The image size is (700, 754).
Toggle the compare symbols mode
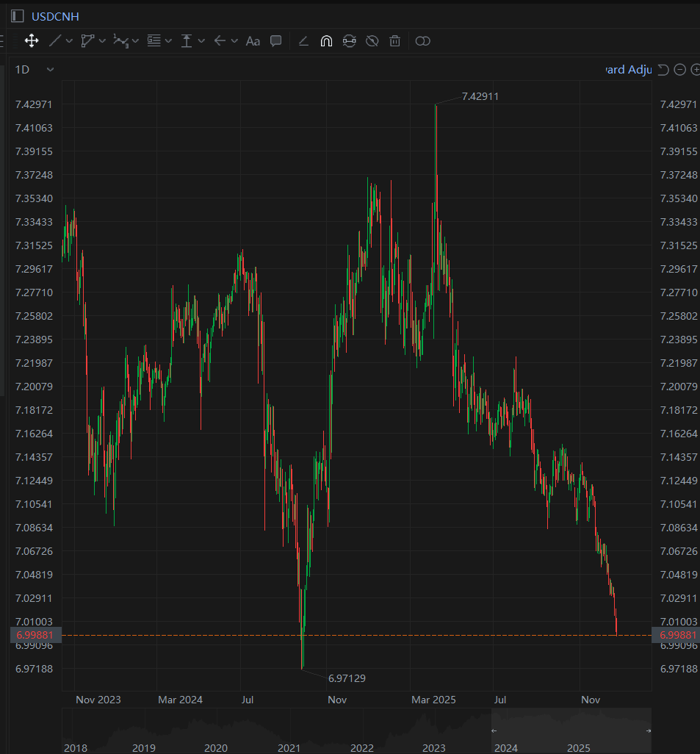[x=422, y=41]
